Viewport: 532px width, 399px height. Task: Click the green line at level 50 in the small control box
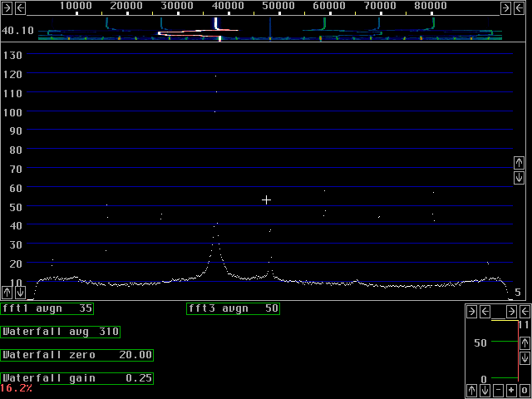pyautogui.click(x=505, y=342)
